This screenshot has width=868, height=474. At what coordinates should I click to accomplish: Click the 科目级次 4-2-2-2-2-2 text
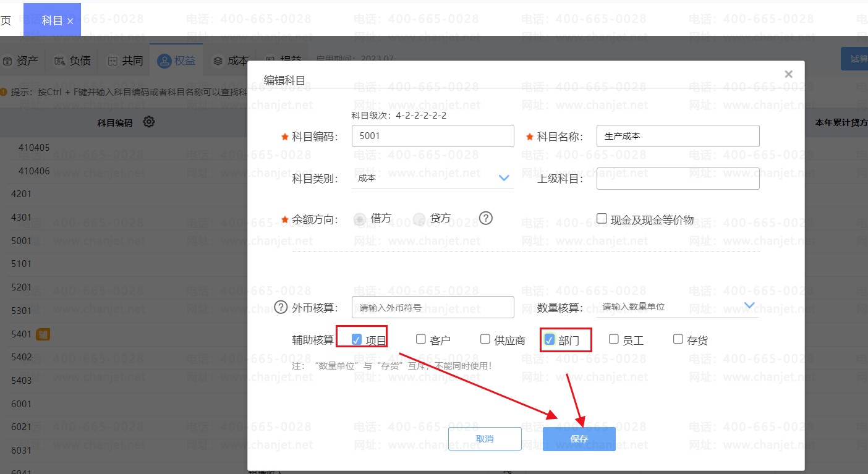click(x=399, y=116)
